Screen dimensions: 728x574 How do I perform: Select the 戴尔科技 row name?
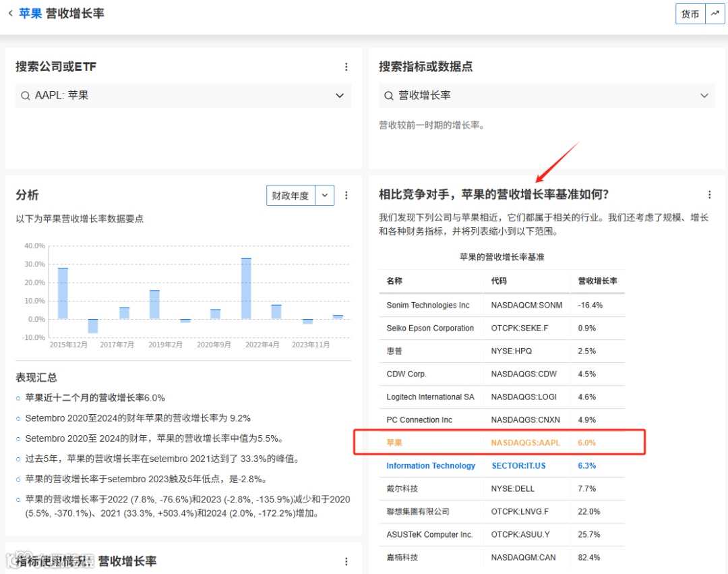(x=402, y=488)
